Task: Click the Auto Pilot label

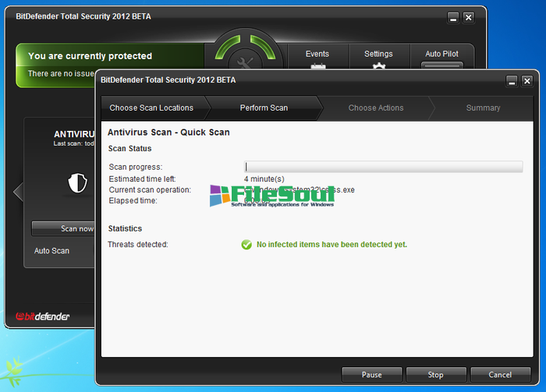Action: coord(441,54)
